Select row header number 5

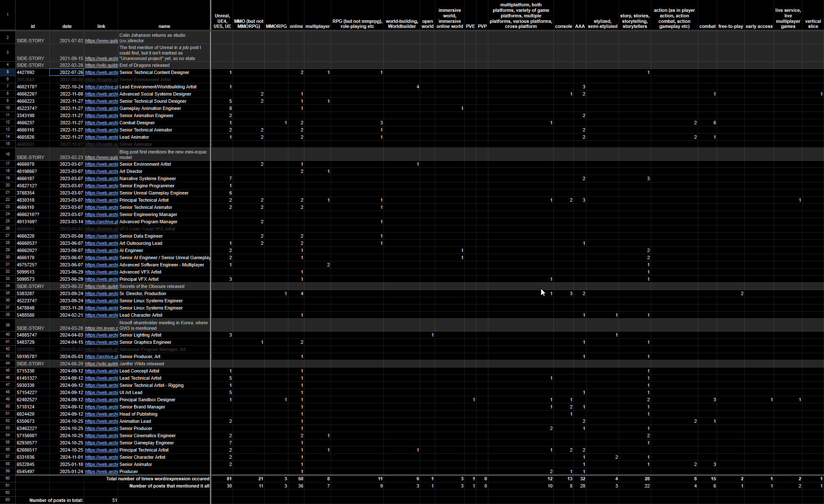pyautogui.click(x=8, y=72)
